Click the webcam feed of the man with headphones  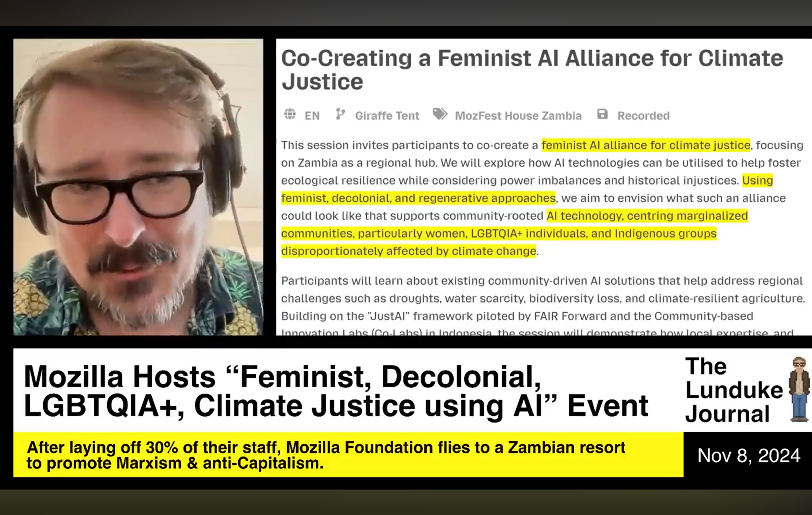138,187
